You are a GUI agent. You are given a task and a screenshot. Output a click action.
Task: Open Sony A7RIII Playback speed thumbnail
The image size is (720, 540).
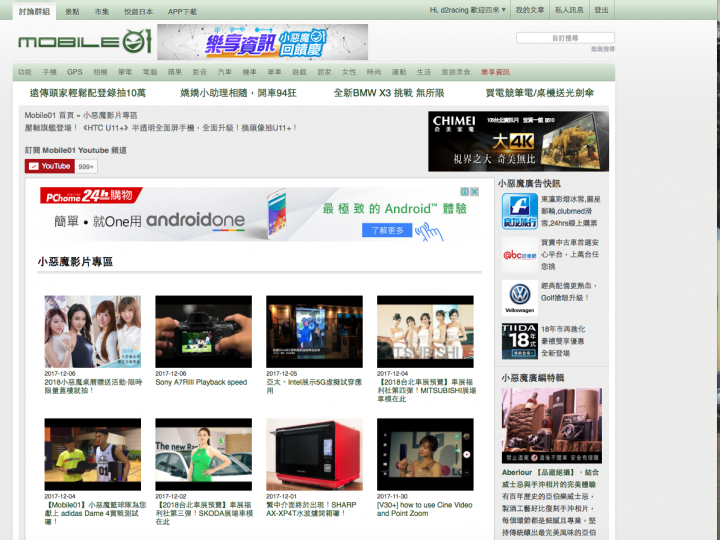tap(203, 332)
